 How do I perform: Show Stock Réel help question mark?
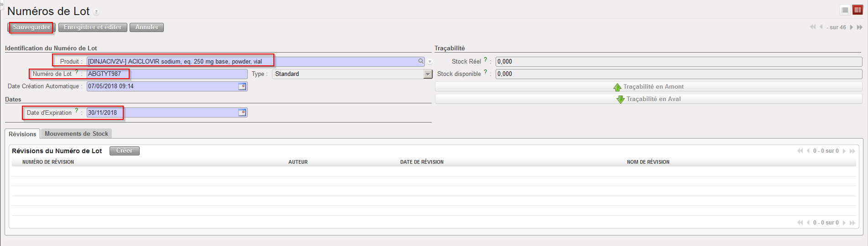point(485,59)
